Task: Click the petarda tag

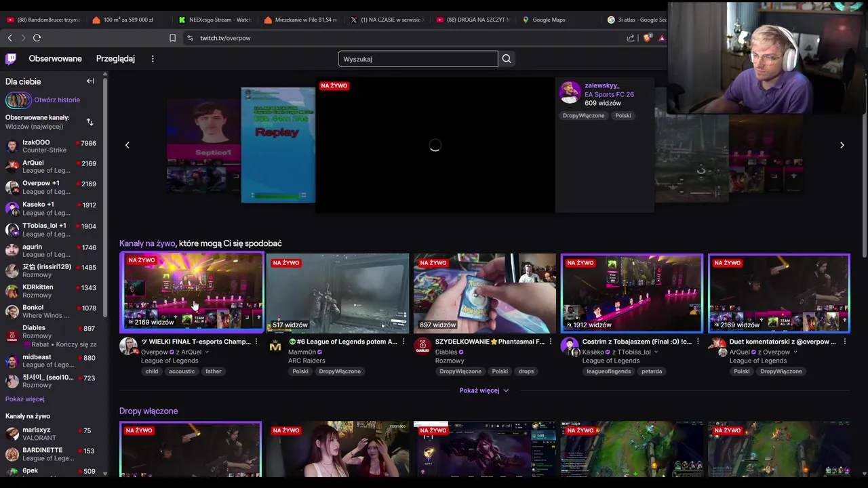Action: (652, 371)
